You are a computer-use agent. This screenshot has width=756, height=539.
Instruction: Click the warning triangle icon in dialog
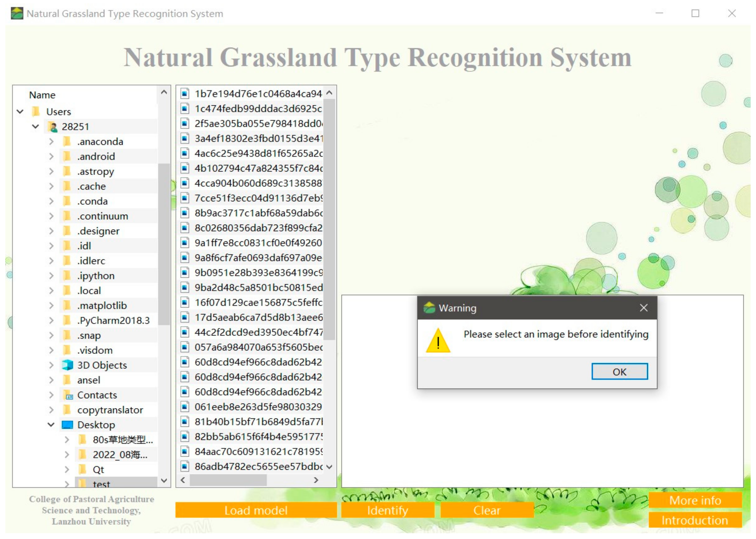point(438,341)
